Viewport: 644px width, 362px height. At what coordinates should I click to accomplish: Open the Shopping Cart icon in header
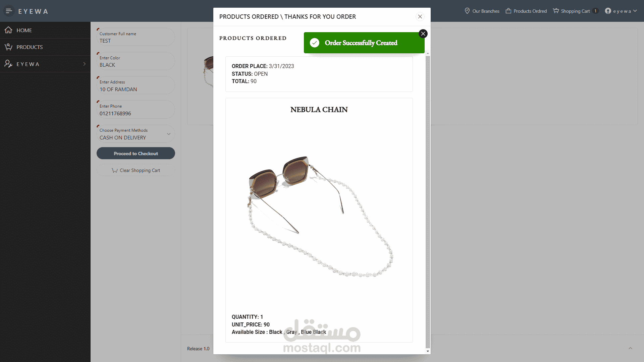click(556, 11)
